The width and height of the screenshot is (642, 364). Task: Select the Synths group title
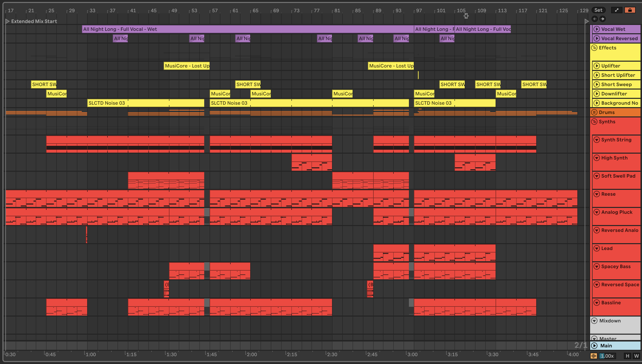coord(607,122)
